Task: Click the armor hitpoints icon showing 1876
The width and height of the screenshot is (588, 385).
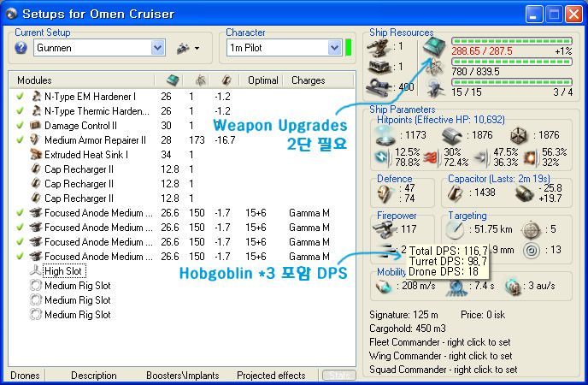Action: click(452, 135)
